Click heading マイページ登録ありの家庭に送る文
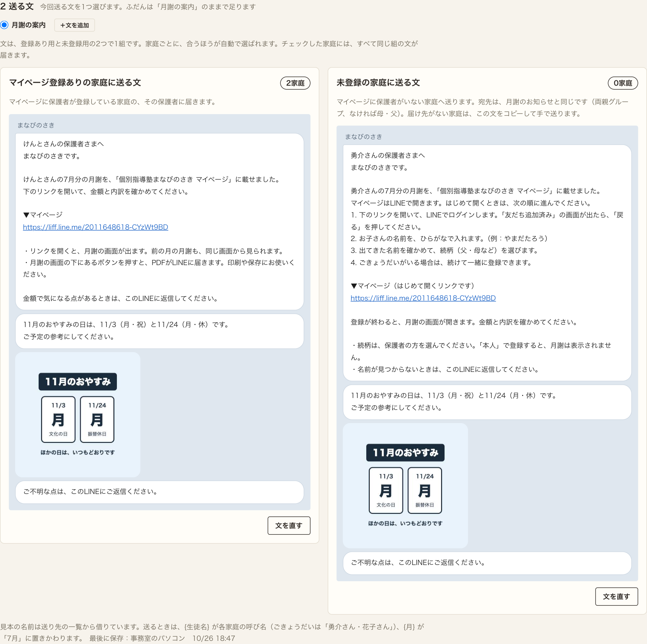 75,82
